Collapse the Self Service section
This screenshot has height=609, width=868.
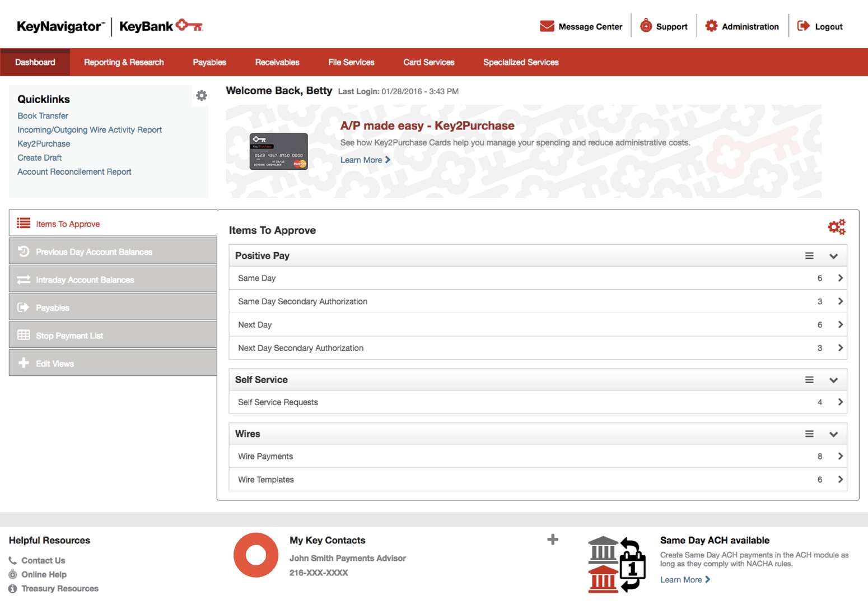pyautogui.click(x=833, y=380)
